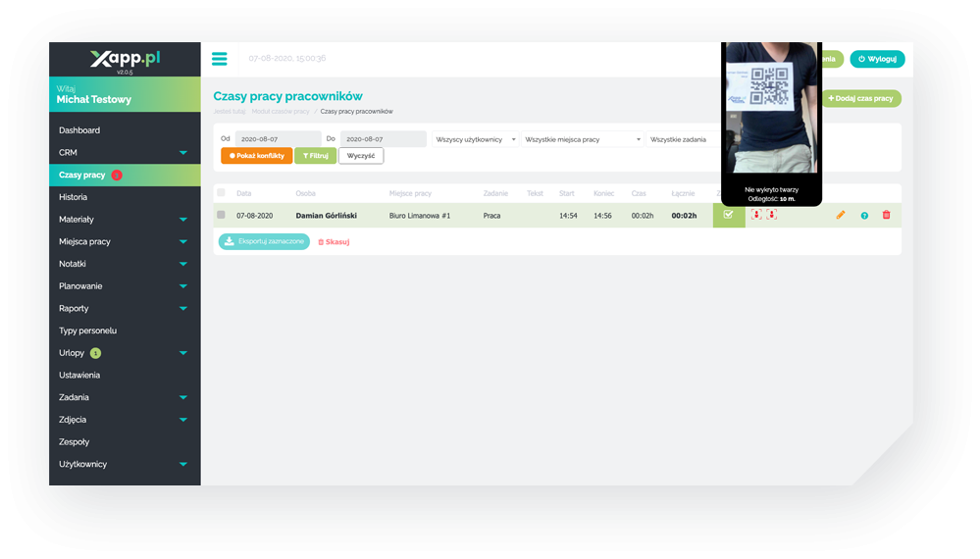Viewport: 980px width, 559px height.
Task: Click the 07-08-2020 date cell
Action: coord(254,216)
